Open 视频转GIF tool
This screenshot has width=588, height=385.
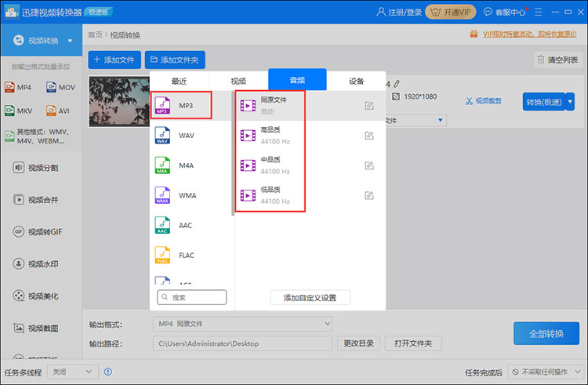coord(38,231)
